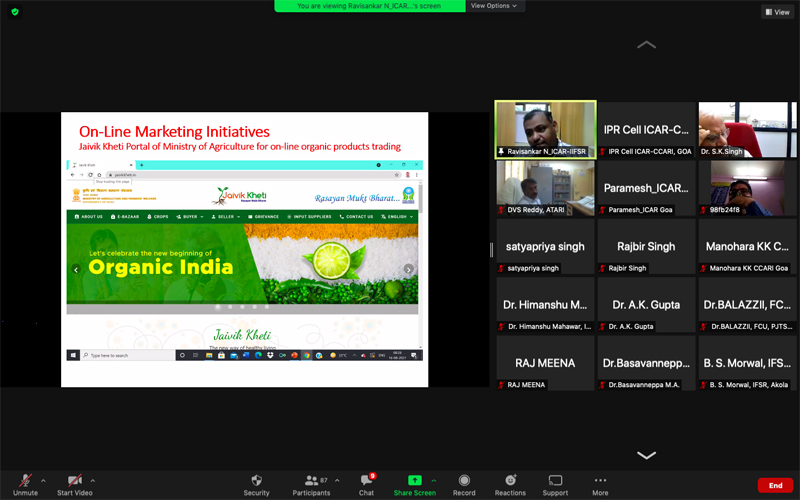
Task: Click the Unmute microphone icon
Action: [25, 480]
